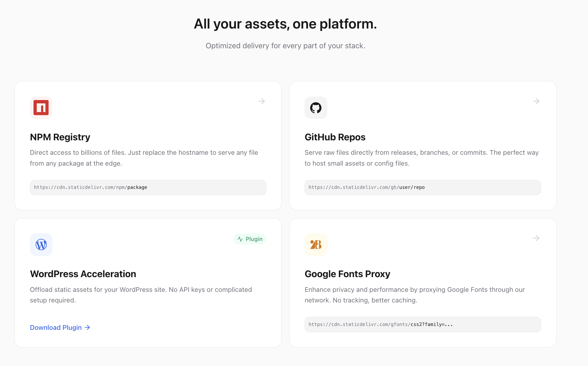The height and width of the screenshot is (366, 588).
Task: Click the Google Fonts Proxy description text
Action: (x=415, y=295)
